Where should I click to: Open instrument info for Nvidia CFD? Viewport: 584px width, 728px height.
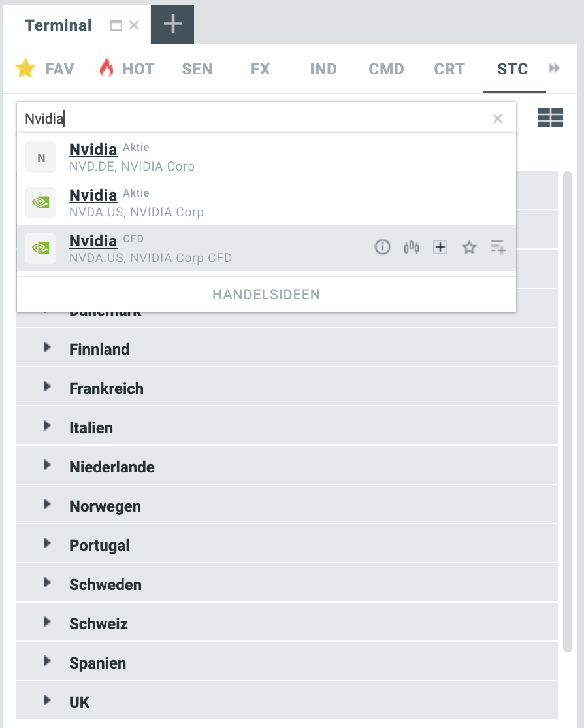tap(382, 247)
